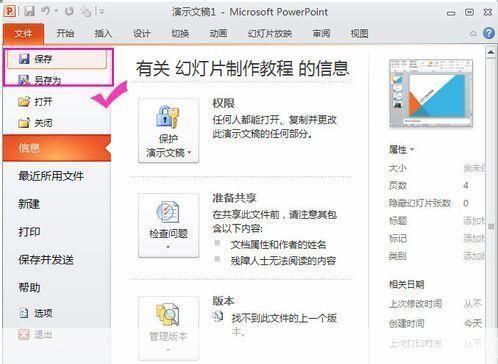Click the 保存 floppy disk icon

24,59
